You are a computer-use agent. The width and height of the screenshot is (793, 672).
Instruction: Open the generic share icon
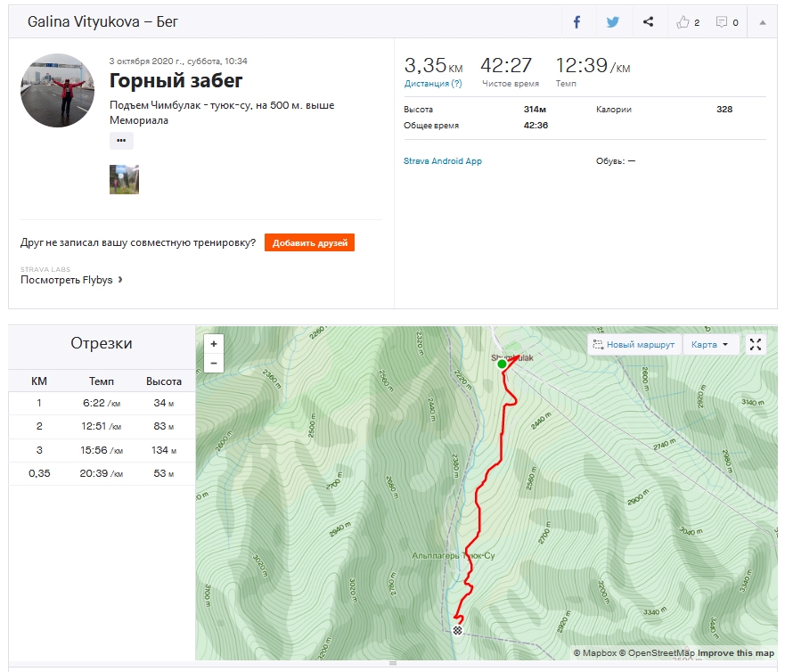(649, 22)
